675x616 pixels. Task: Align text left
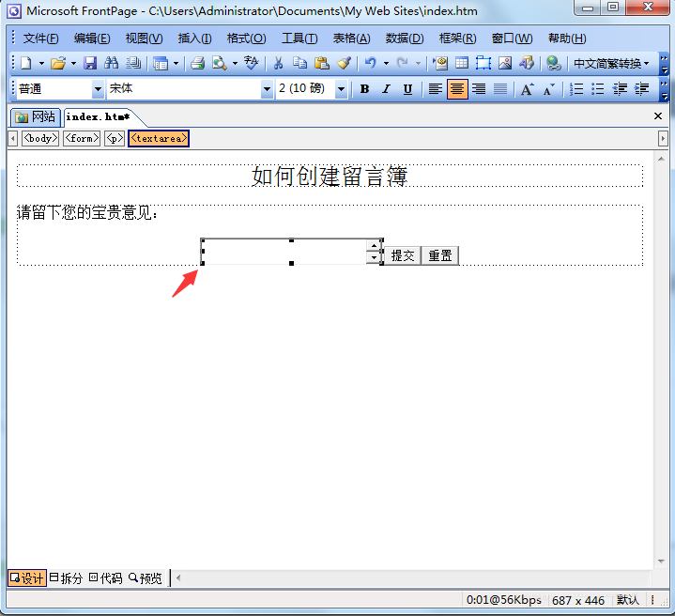click(x=436, y=89)
